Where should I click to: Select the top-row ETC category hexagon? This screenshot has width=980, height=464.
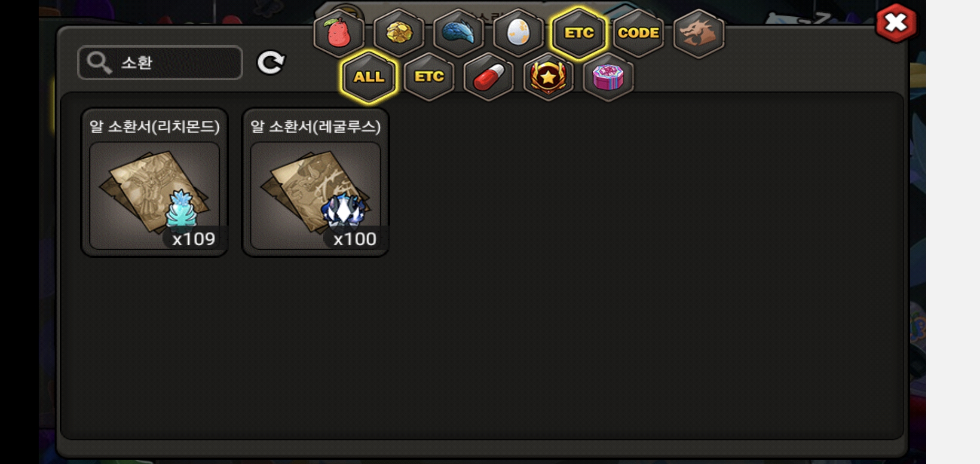coord(579,33)
